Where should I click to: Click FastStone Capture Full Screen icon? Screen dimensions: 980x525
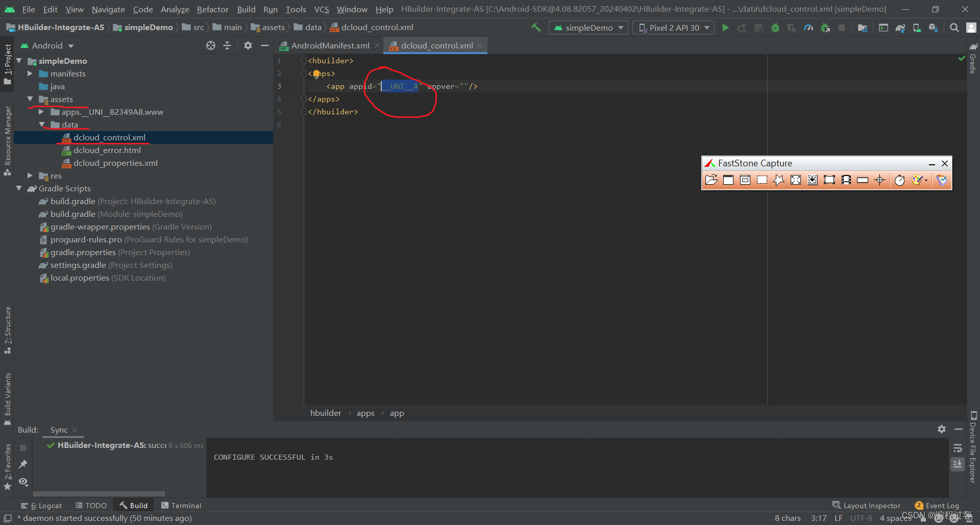796,180
